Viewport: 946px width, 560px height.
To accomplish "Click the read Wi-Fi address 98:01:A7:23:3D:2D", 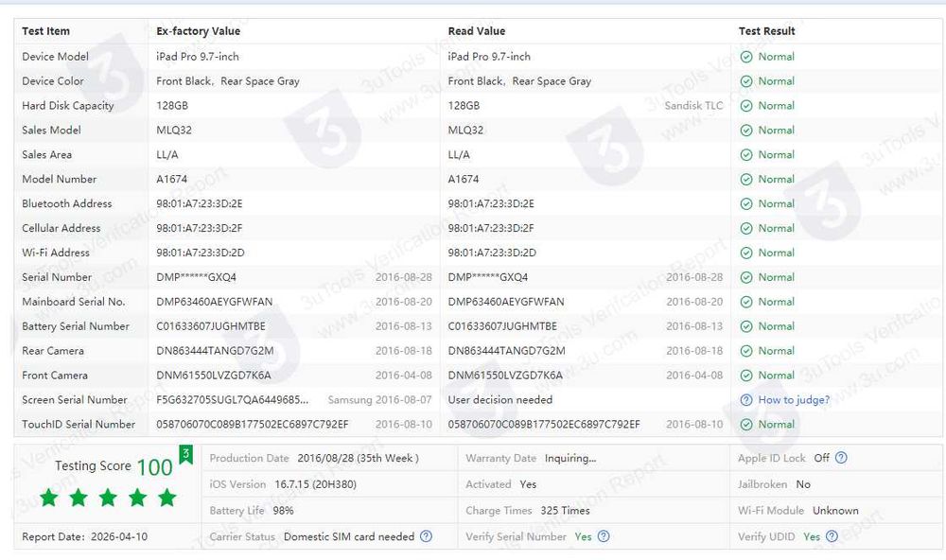I will point(491,253).
